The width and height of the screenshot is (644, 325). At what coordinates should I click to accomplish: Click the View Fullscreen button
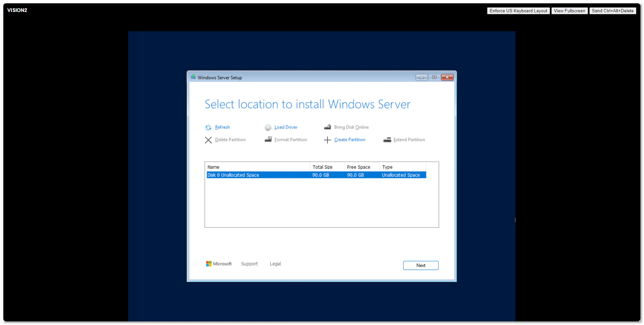[570, 11]
